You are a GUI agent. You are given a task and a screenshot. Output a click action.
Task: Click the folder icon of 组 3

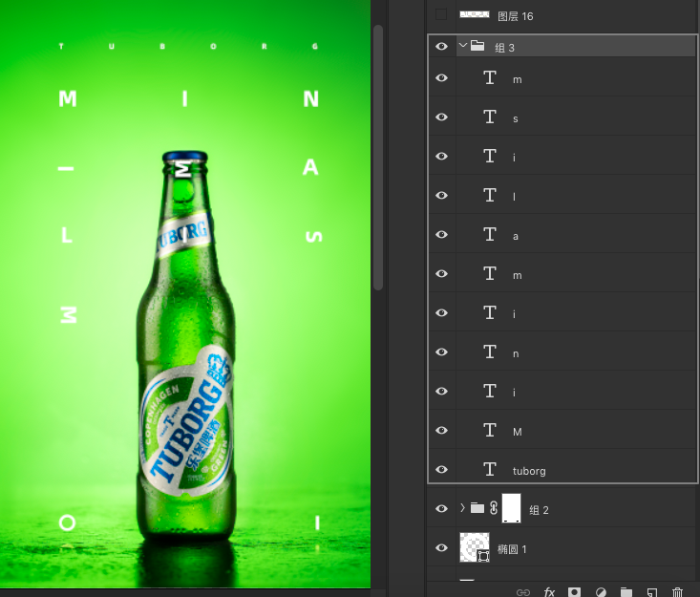477,46
